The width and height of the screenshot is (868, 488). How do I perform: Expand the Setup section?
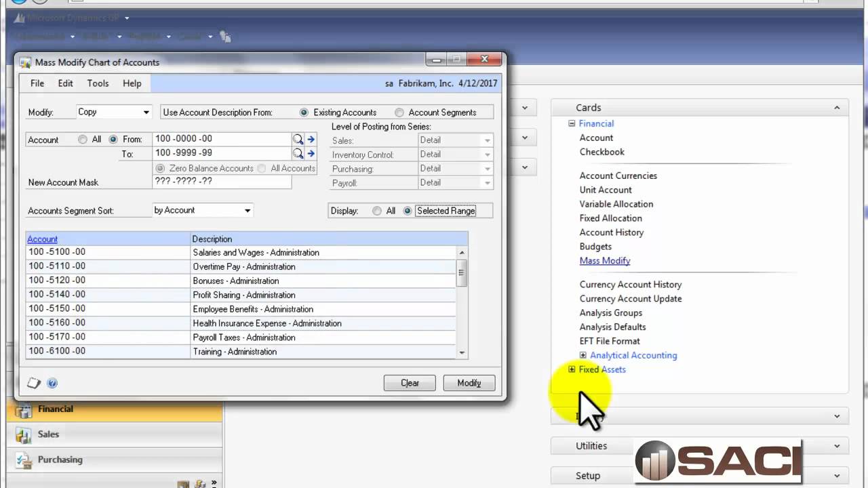837,476
